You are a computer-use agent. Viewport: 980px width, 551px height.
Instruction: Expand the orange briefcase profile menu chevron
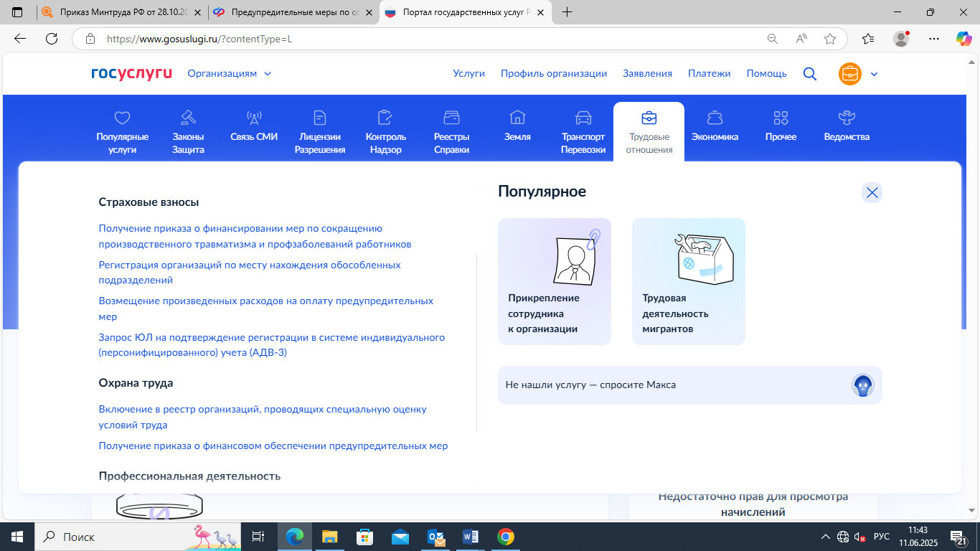tap(874, 74)
